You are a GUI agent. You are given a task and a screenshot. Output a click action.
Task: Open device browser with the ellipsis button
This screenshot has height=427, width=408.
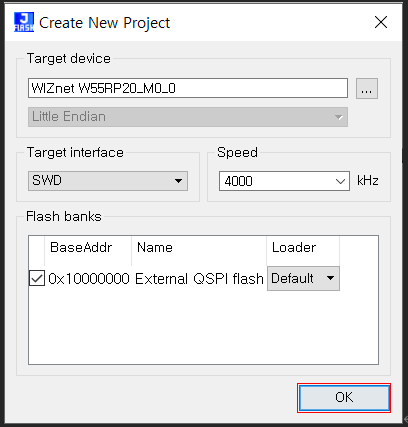click(x=367, y=89)
